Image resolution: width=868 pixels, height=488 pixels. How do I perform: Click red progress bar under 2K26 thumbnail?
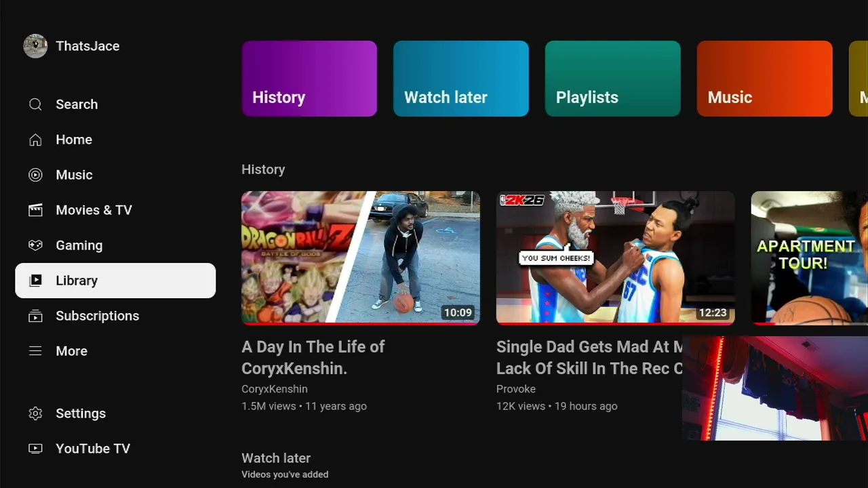tap(616, 323)
